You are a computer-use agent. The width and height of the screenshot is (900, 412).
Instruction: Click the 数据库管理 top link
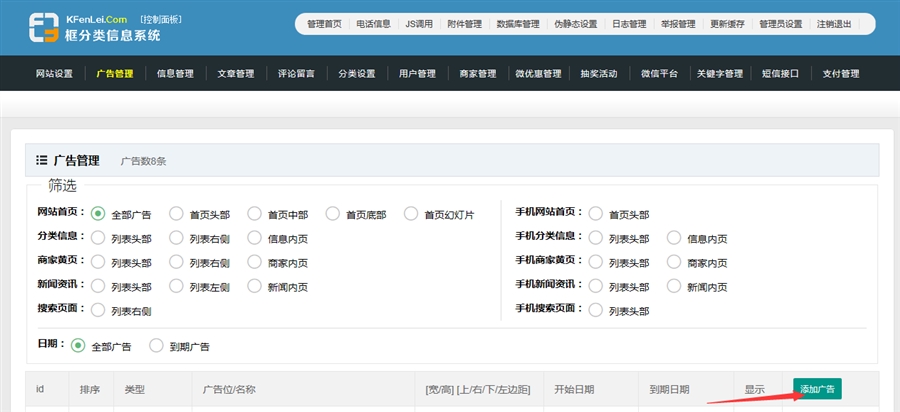(517, 24)
